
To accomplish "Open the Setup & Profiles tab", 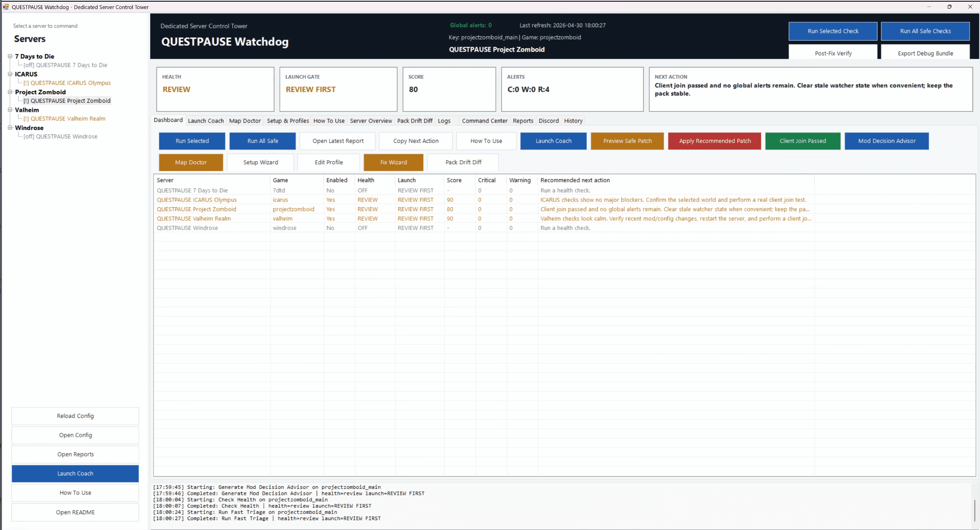I will point(288,121).
